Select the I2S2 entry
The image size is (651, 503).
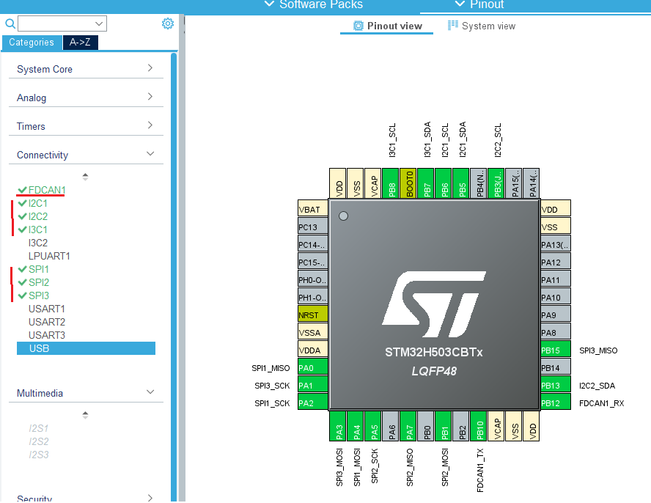39,442
